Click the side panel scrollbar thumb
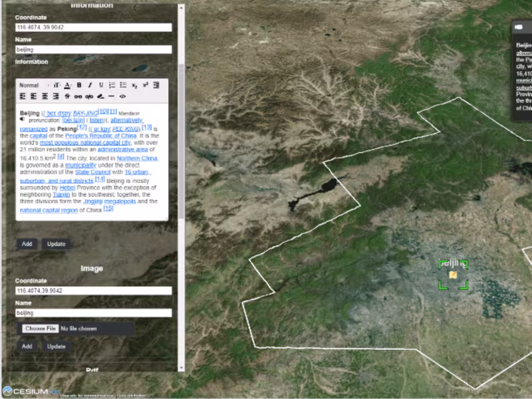 pyautogui.click(x=181, y=141)
